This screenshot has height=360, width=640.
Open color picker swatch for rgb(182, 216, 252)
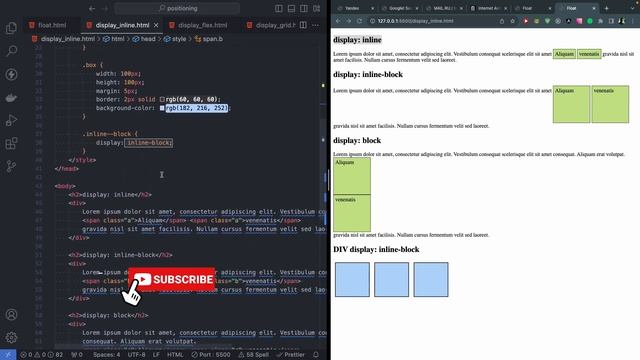coord(162,108)
